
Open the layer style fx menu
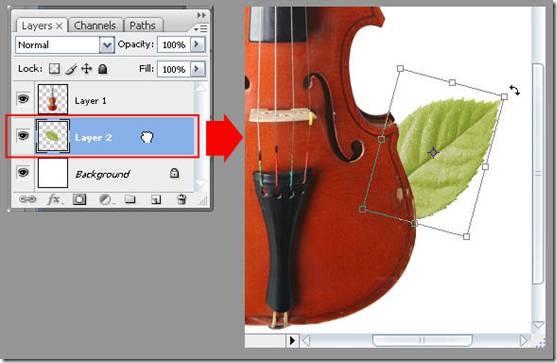55,200
